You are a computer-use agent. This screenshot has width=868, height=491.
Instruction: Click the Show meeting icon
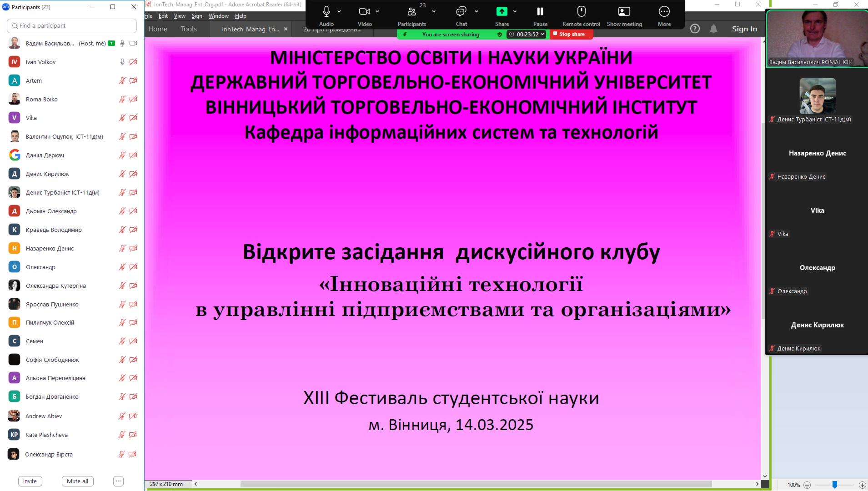pyautogui.click(x=624, y=12)
